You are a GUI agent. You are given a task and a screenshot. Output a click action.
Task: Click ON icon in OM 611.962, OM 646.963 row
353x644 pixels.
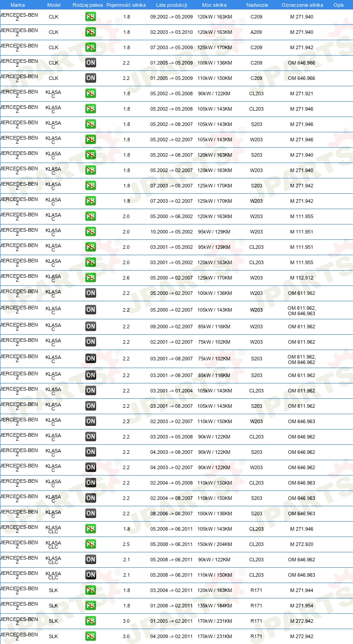point(91,310)
